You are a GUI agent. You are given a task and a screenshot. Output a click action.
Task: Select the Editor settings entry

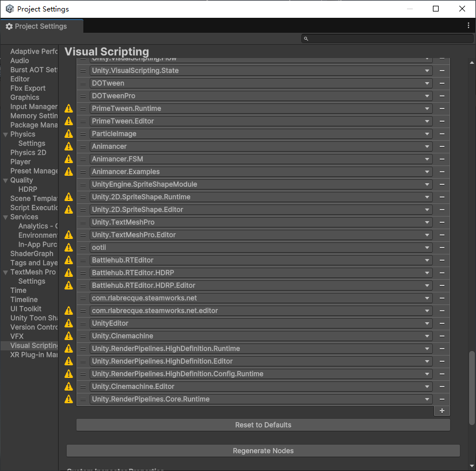[x=20, y=79]
